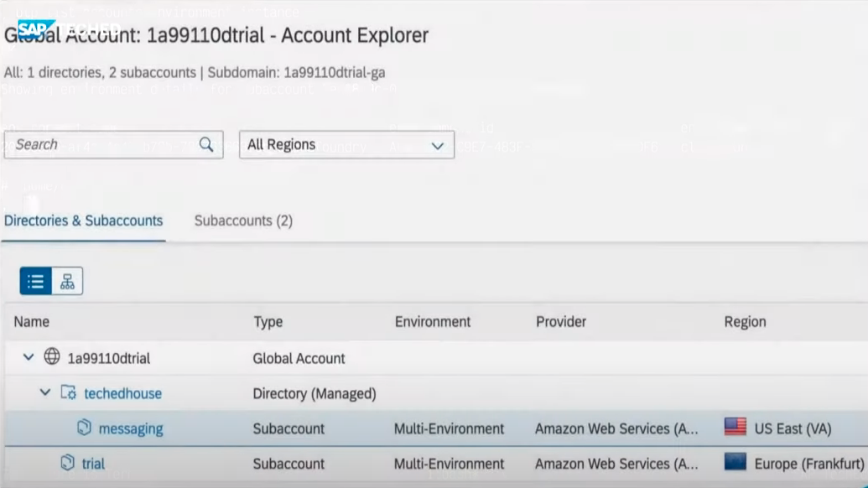Viewport: 868px width, 488px height.
Task: Click Subaccount type in messaging row
Action: 288,428
